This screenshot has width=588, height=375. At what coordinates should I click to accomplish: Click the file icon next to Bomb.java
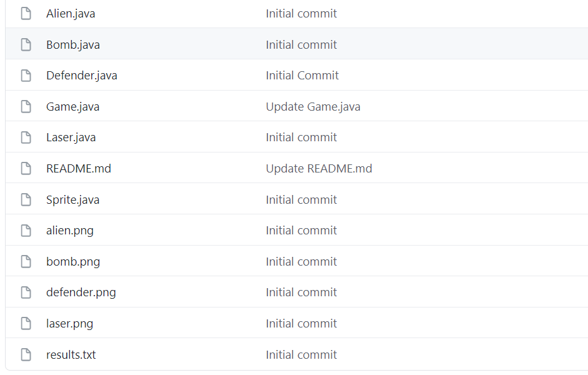pos(26,44)
